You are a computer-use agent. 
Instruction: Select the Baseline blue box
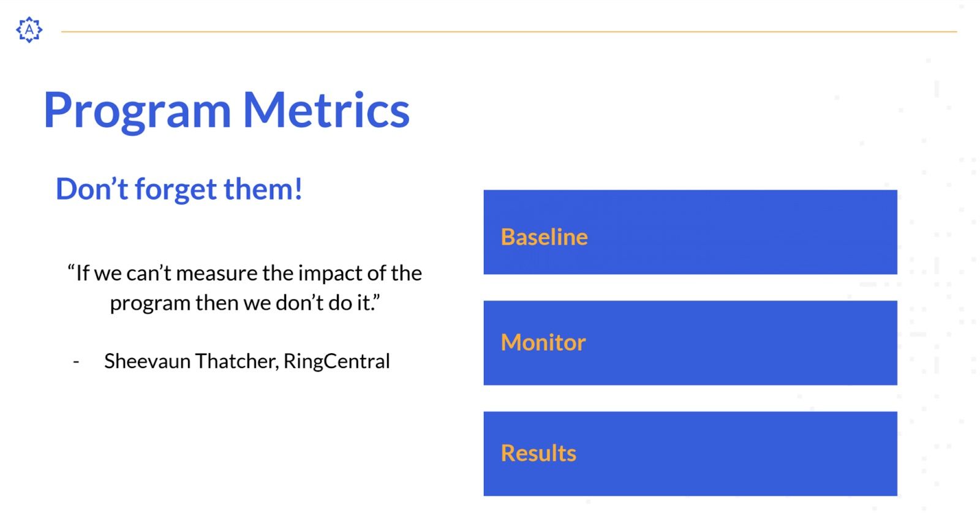click(x=690, y=232)
